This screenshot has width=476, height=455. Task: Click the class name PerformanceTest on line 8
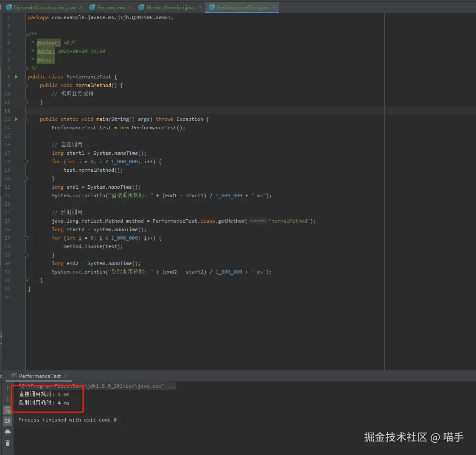[89, 77]
